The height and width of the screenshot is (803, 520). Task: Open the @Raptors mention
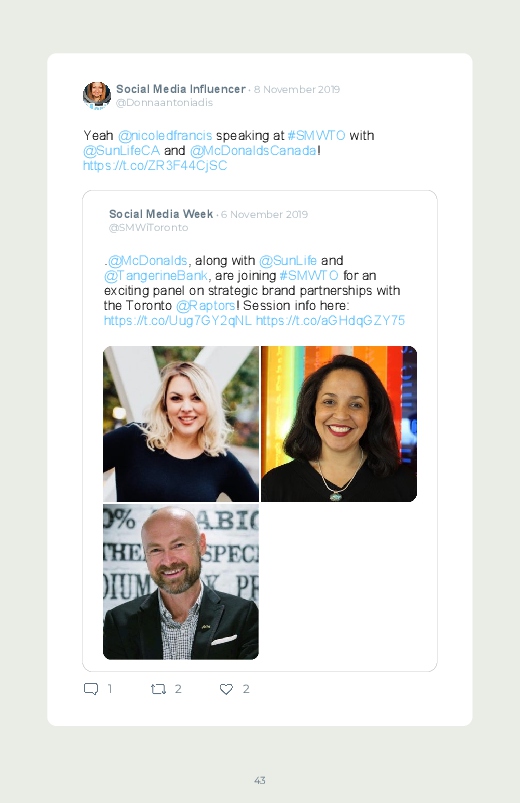tap(205, 306)
